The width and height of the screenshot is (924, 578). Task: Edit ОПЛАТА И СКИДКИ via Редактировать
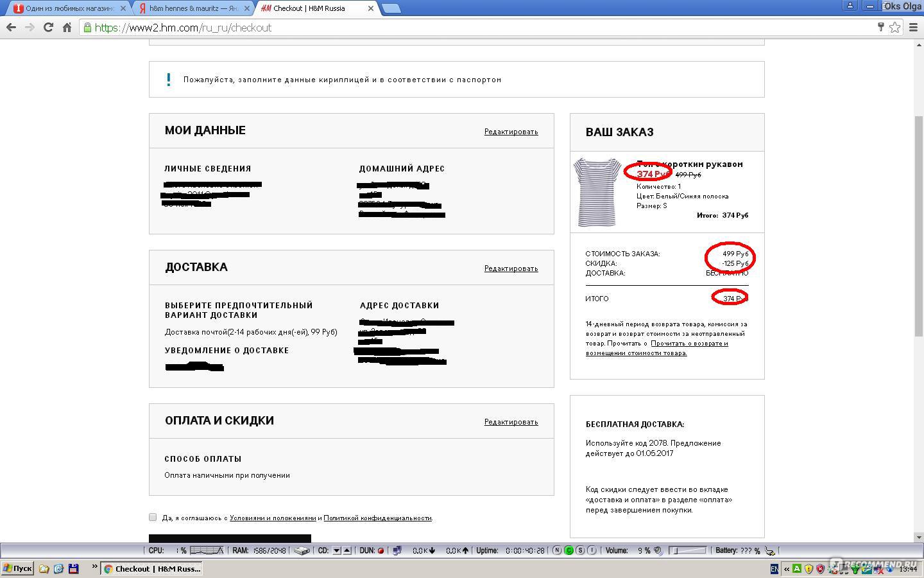[x=511, y=422]
